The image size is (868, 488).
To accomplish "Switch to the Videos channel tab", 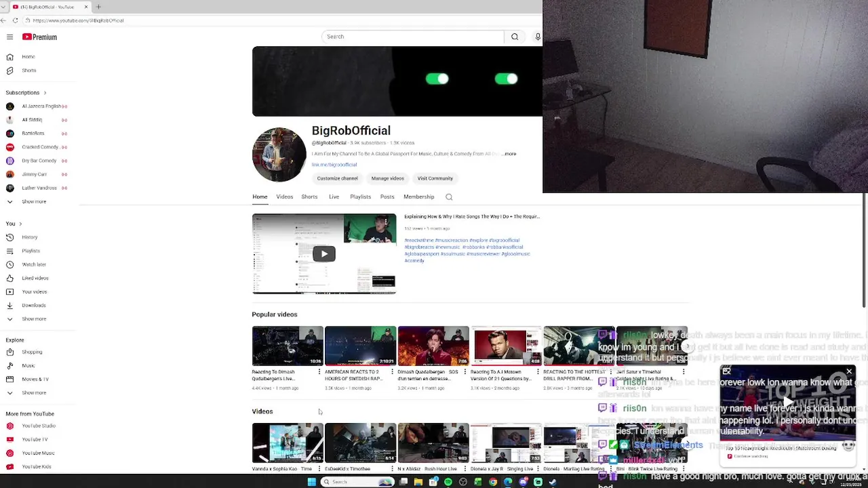I will [285, 197].
